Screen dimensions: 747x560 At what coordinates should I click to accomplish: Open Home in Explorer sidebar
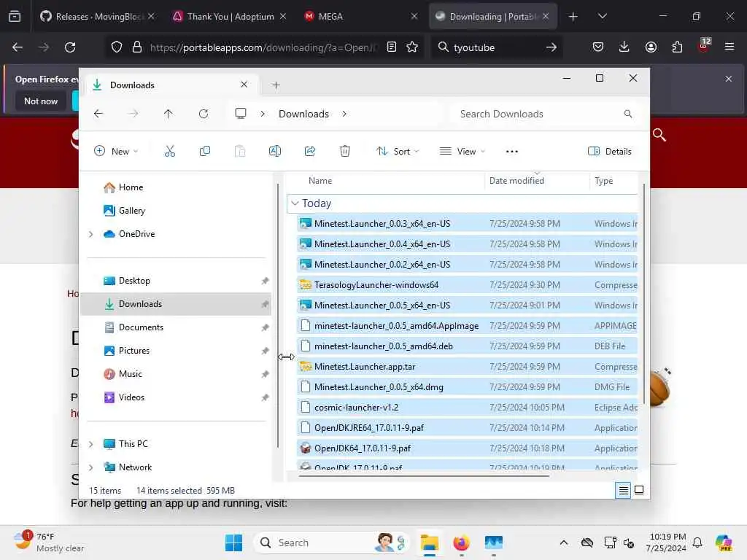pos(177,187)
